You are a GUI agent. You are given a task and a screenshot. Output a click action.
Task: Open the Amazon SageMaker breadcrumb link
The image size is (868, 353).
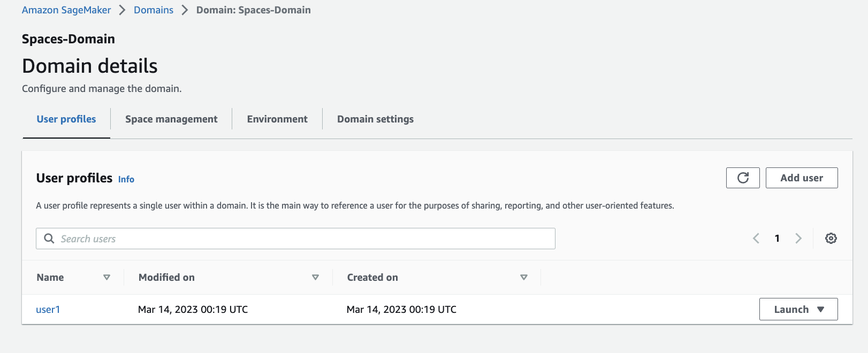pos(66,10)
